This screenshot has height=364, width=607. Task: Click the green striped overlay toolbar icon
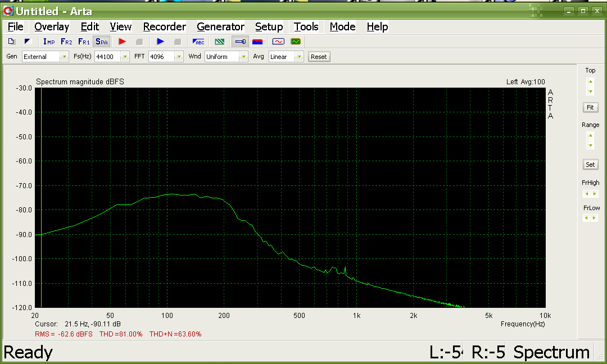pos(220,42)
